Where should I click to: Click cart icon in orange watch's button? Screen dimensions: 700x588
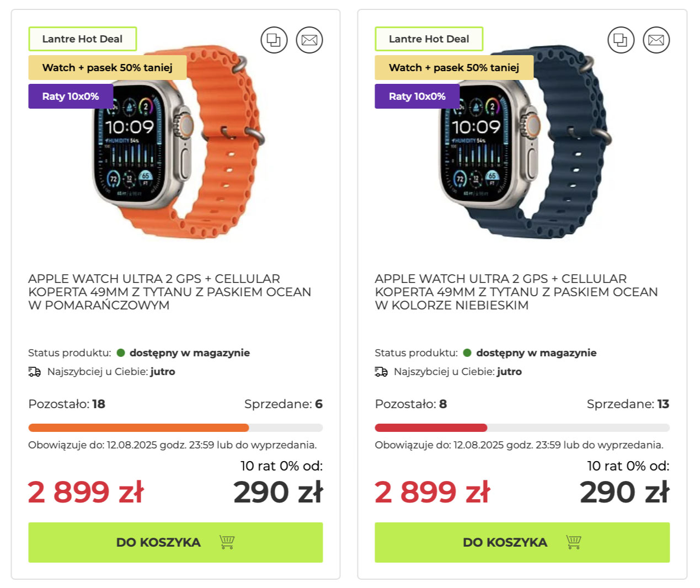point(227,542)
